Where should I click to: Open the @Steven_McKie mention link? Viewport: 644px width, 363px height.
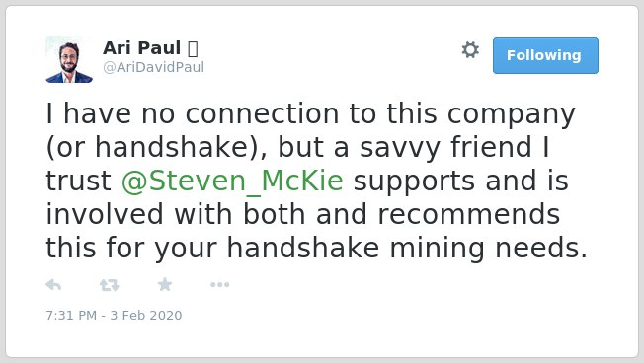pos(232,181)
